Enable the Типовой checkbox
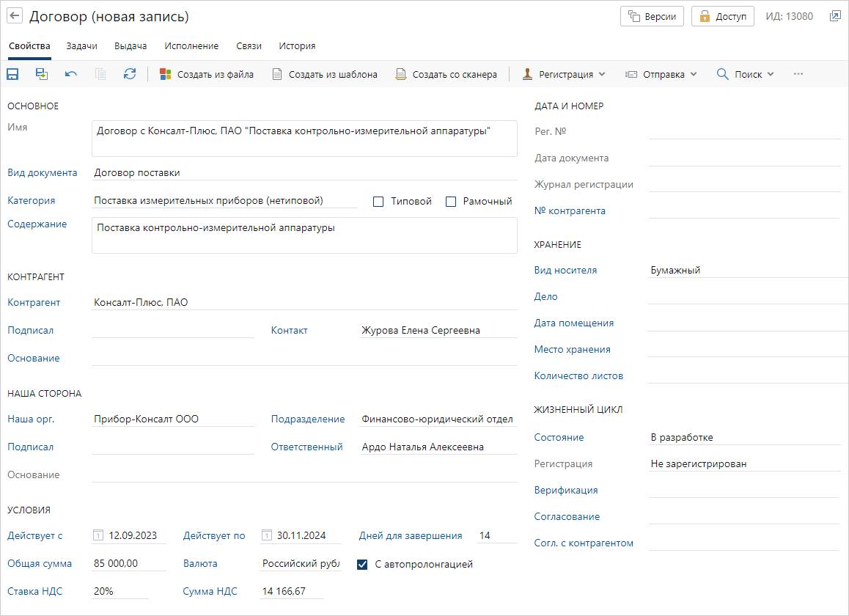The height and width of the screenshot is (616, 849). point(378,202)
